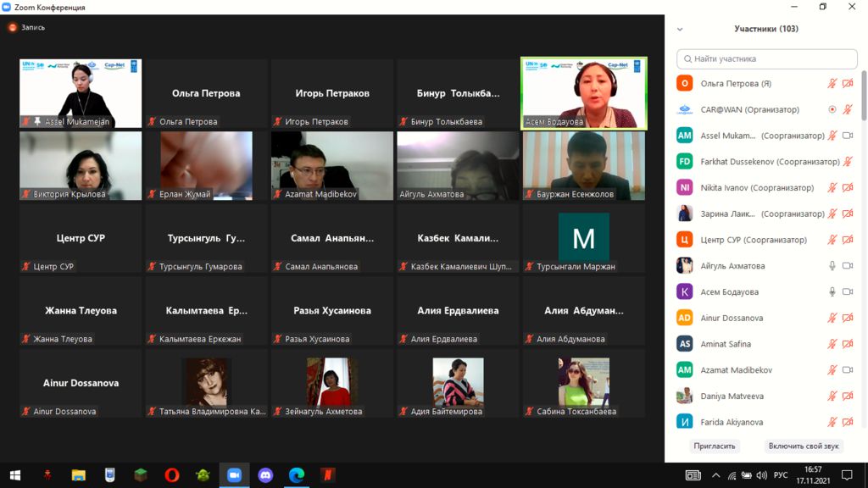Click the Включить свой звук button
The height and width of the screenshot is (488, 868).
point(802,446)
